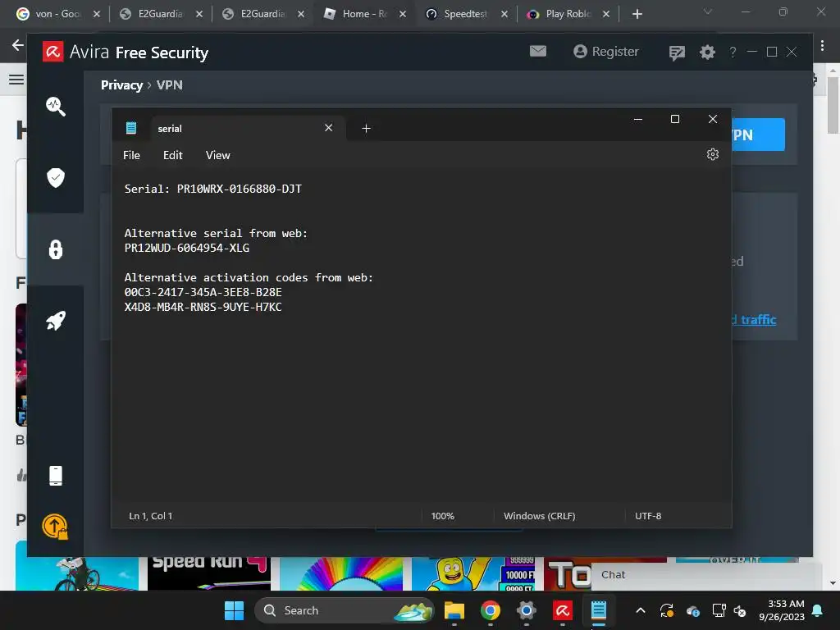
Task: Open Settings gear in taskbar
Action: [x=527, y=610]
